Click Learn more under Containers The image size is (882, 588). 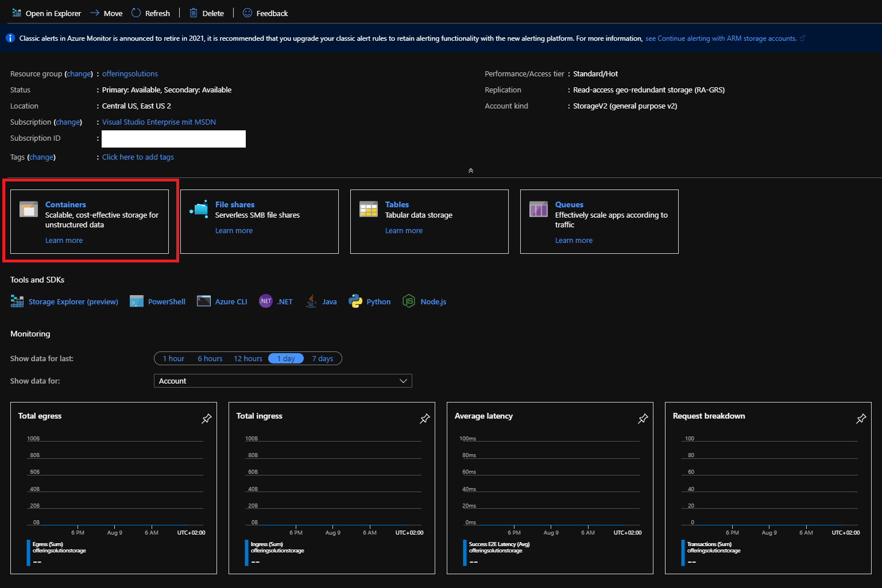tap(64, 240)
